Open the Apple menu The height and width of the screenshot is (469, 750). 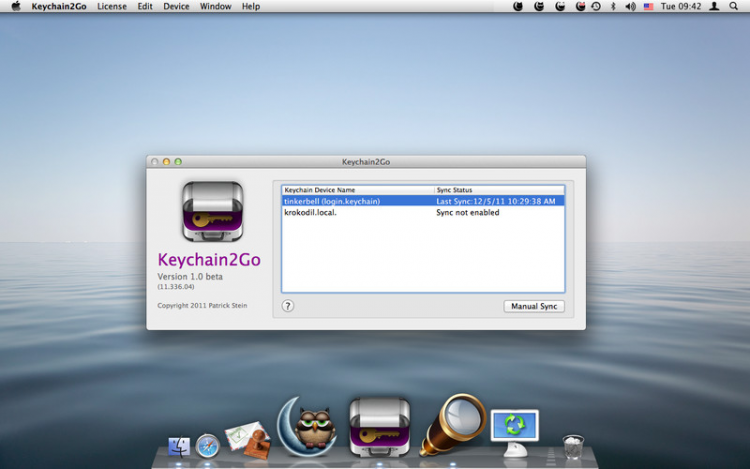point(16,6)
